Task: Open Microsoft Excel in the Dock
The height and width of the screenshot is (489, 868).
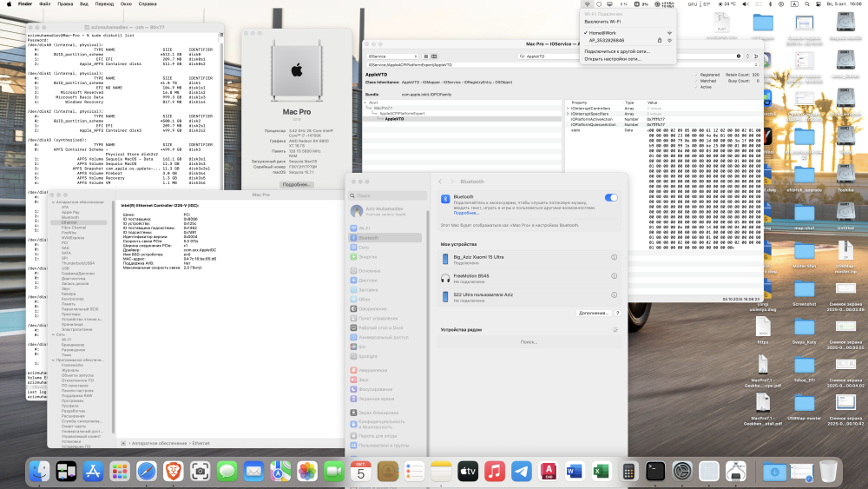Action: [x=602, y=472]
